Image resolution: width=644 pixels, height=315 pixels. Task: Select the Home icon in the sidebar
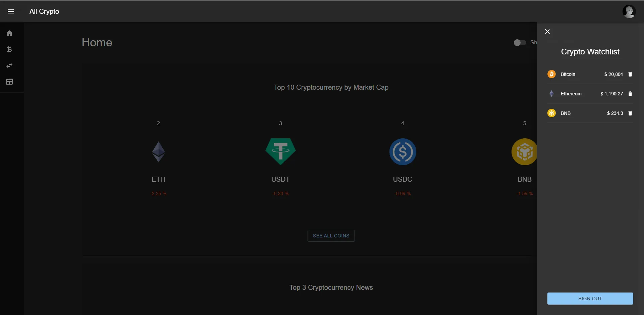(x=9, y=33)
